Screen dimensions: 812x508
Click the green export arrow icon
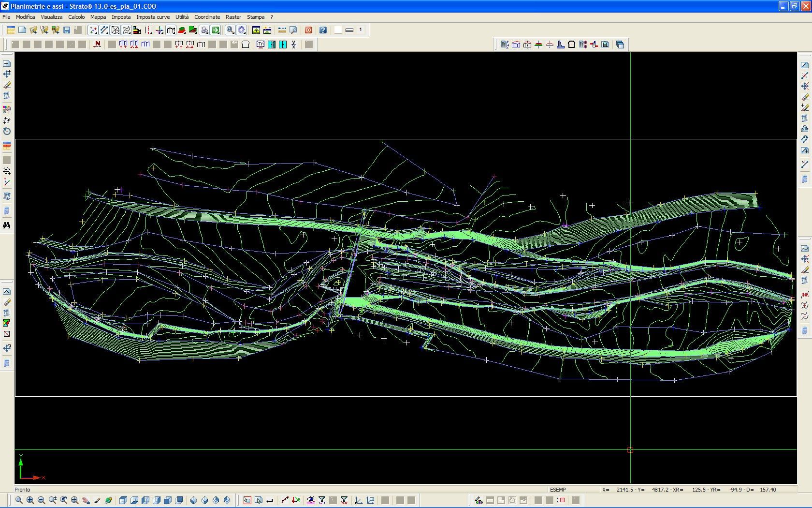coord(215,30)
